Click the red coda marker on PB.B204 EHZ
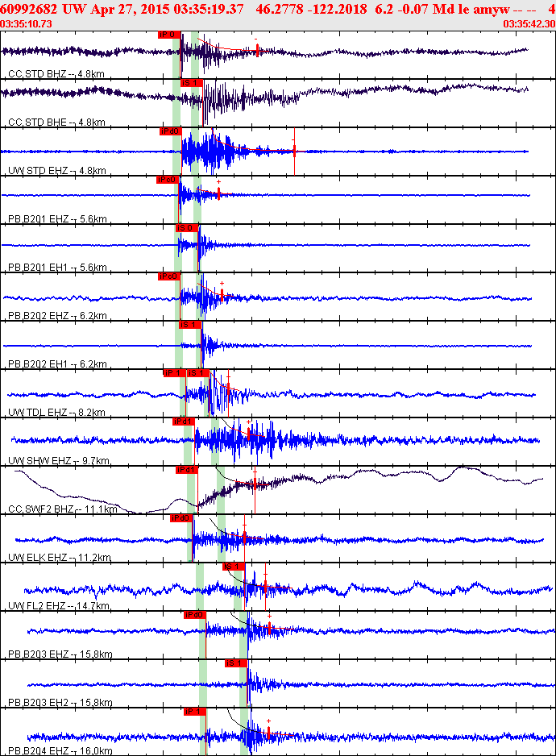The image size is (556, 756). click(x=268, y=732)
